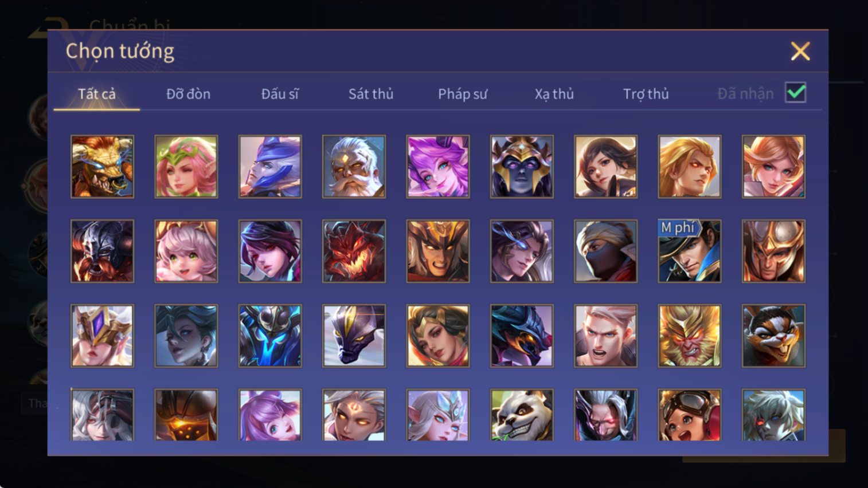Screen dimensions: 868x488
Task: Pick the pink-haired girl with green wreath
Action: pos(186,167)
